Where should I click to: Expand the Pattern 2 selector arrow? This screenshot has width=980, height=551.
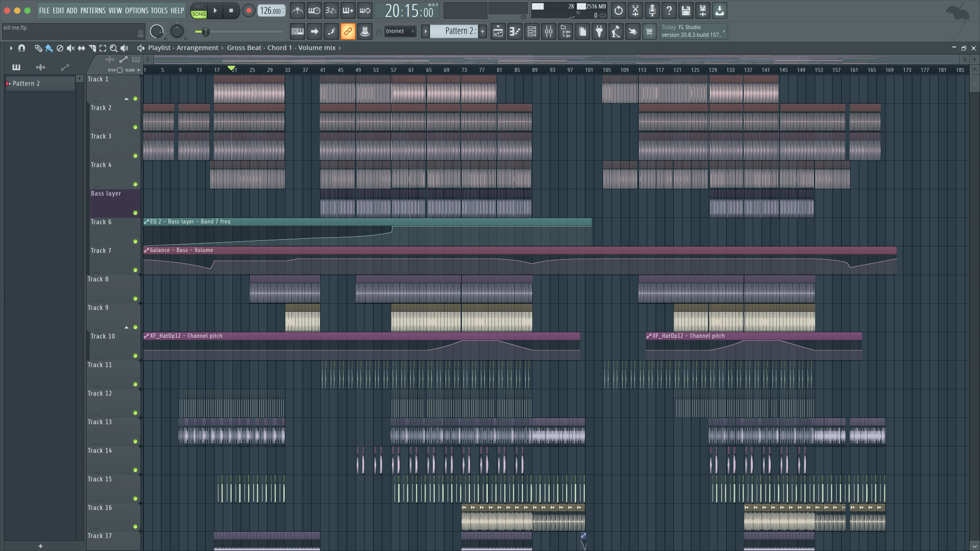425,32
